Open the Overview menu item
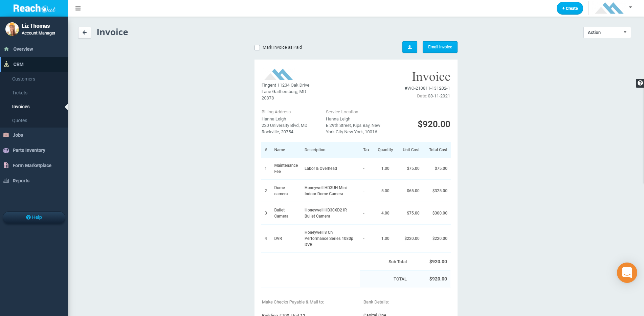 pyautogui.click(x=34, y=49)
